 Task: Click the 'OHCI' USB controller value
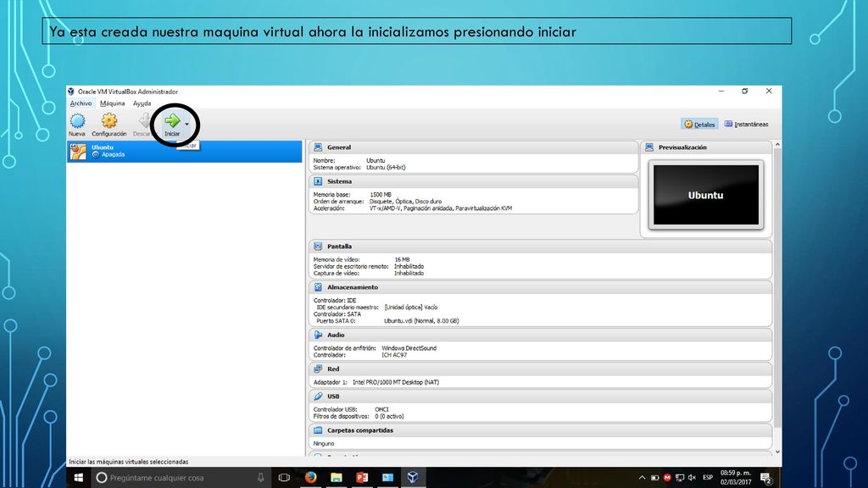coord(382,409)
